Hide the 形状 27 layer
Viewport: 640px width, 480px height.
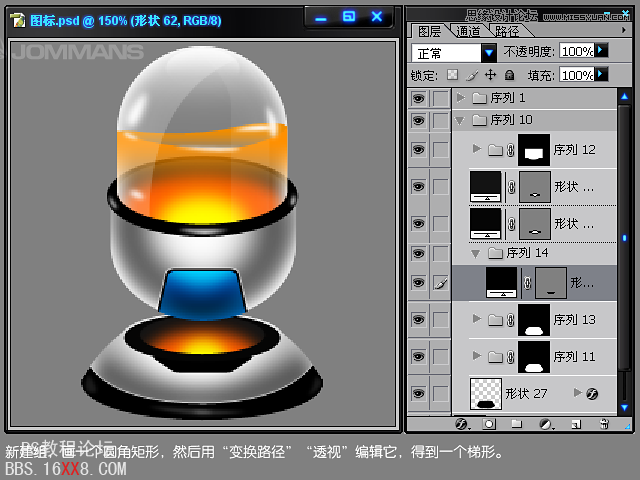point(418,393)
